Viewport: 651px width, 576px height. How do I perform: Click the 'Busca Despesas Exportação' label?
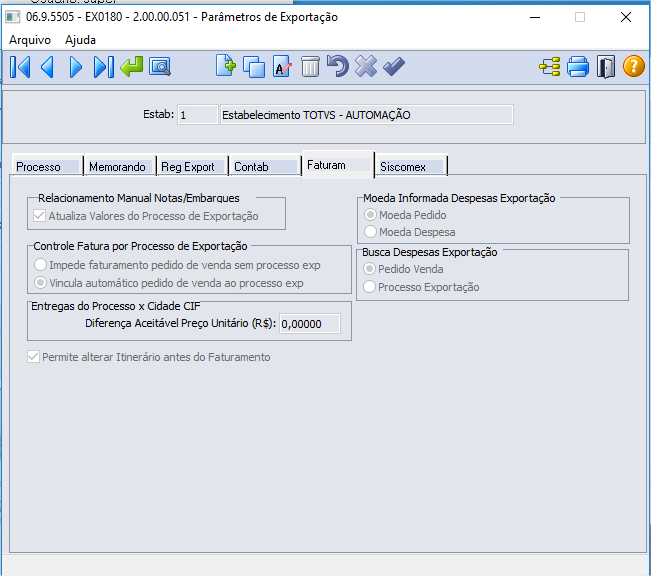tap(430, 252)
